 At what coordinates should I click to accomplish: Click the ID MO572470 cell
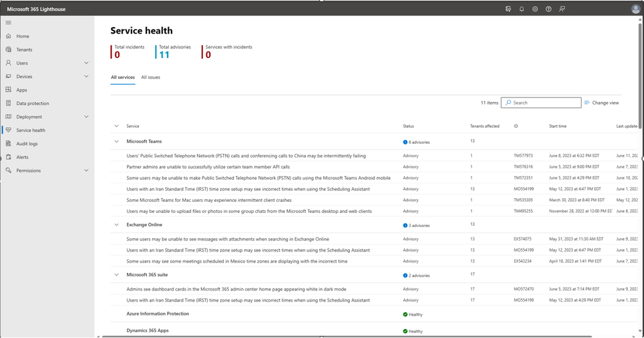click(523, 290)
